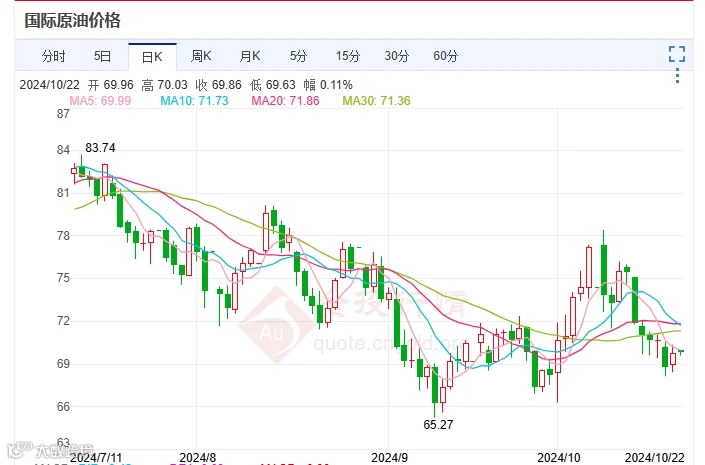The height and width of the screenshot is (465, 705).
Task: Click the 高 70.03 high price value
Action: coord(164,85)
